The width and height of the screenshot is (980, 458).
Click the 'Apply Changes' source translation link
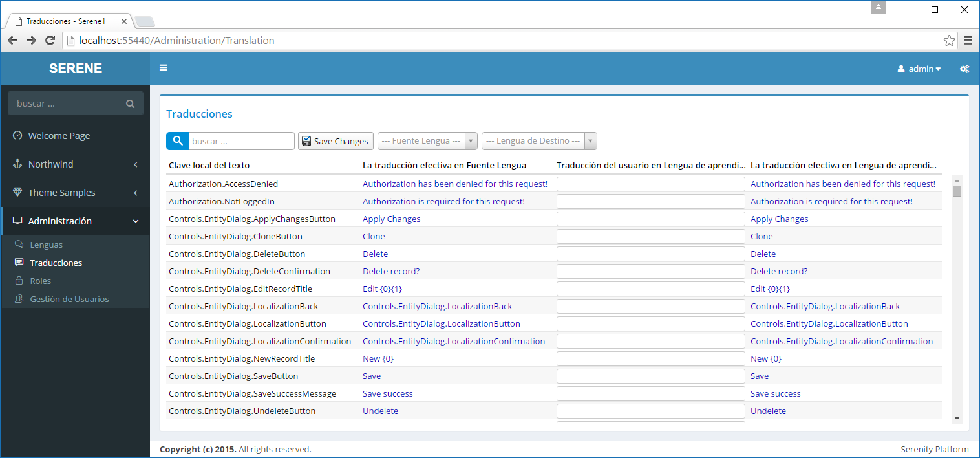tap(391, 219)
